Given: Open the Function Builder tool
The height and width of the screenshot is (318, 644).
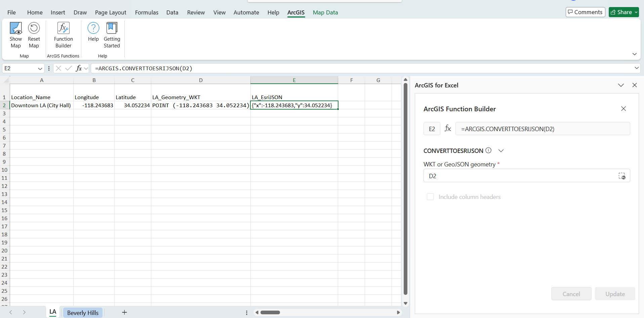Looking at the screenshot, I should coord(64,35).
